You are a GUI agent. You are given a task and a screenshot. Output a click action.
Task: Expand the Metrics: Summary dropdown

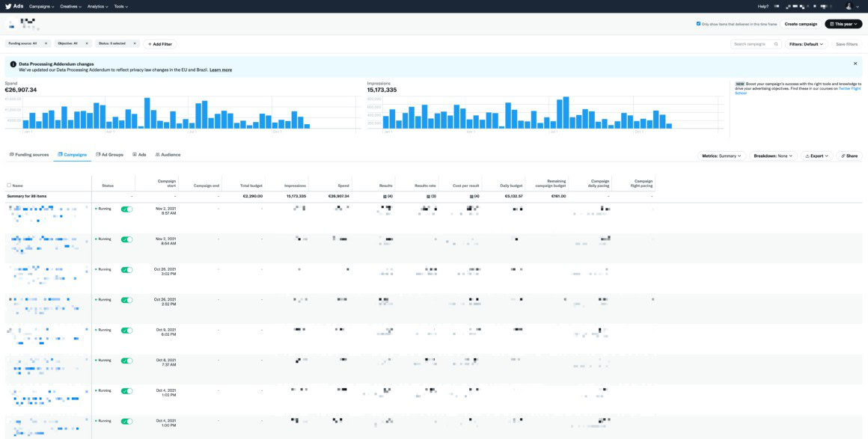click(721, 156)
